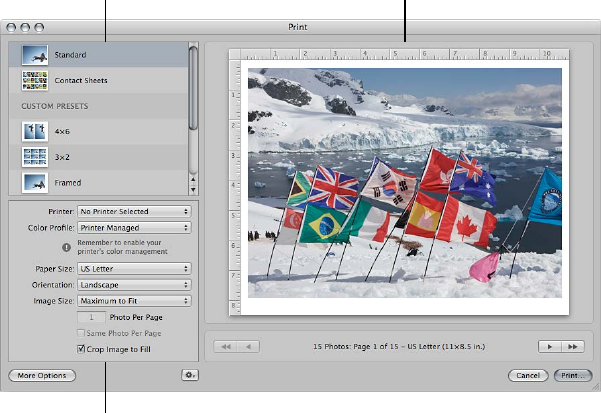Image resolution: width=601 pixels, height=413 pixels.
Task: Go to the first page
Action: [x=225, y=347]
